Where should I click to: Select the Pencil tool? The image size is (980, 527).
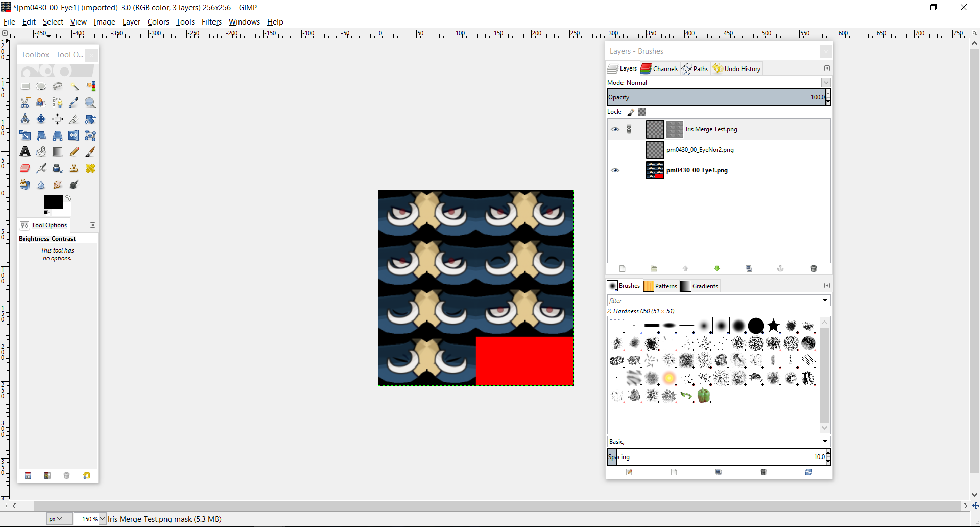click(74, 152)
